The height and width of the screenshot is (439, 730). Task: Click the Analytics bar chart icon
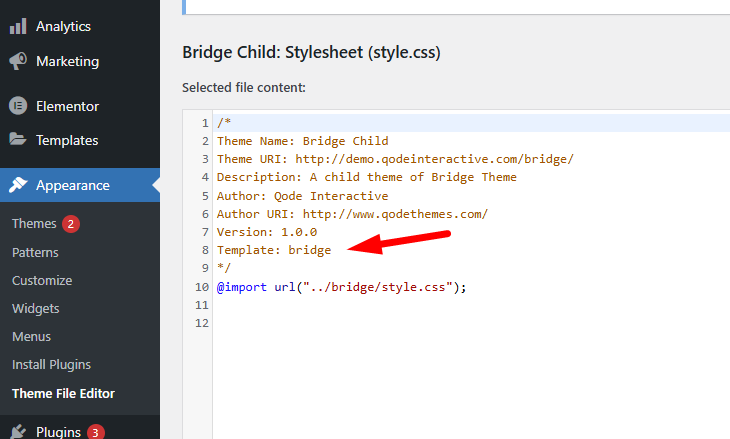[18, 27]
